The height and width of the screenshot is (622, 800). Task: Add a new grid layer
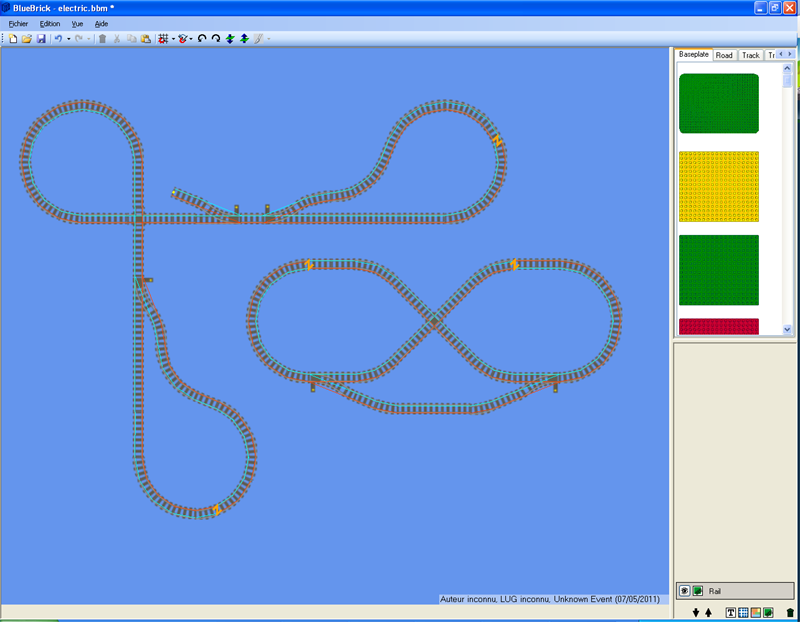[742, 612]
